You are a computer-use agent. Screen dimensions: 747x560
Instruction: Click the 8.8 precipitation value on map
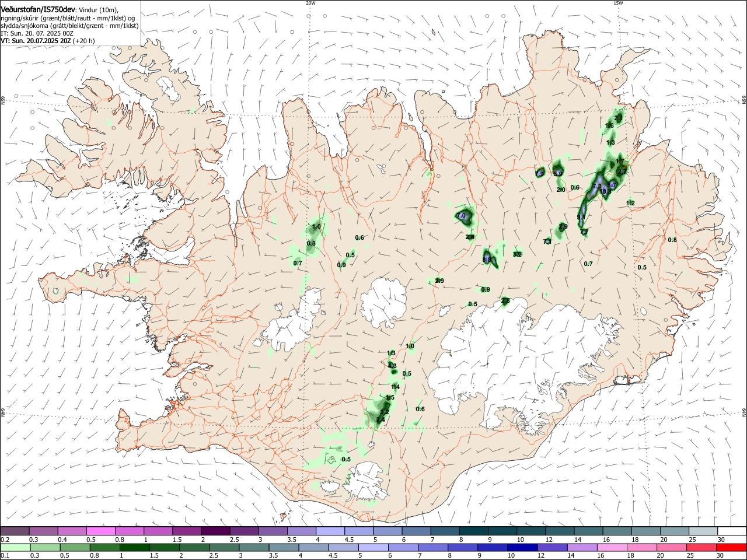click(x=488, y=259)
